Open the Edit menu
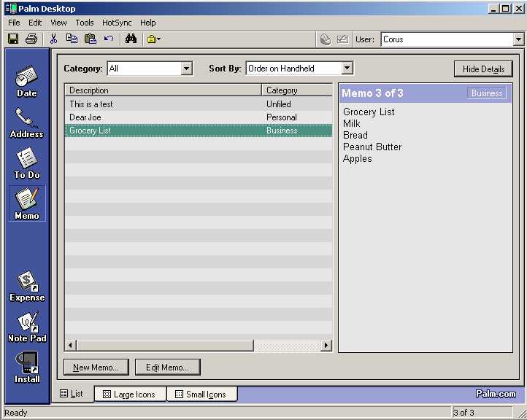Screen dimensions: 527x420 coord(35,23)
